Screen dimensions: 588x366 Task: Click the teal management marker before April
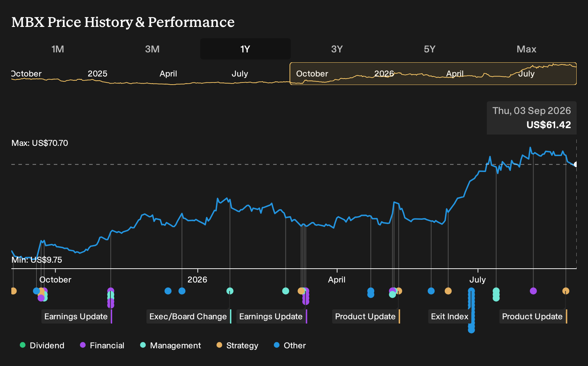(286, 291)
